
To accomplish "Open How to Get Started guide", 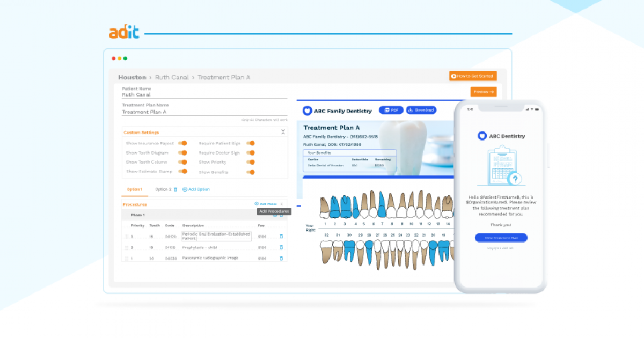I will [x=473, y=76].
